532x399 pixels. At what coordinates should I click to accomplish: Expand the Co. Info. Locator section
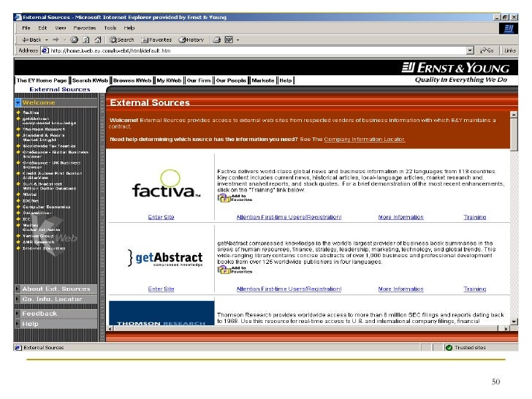(x=56, y=300)
